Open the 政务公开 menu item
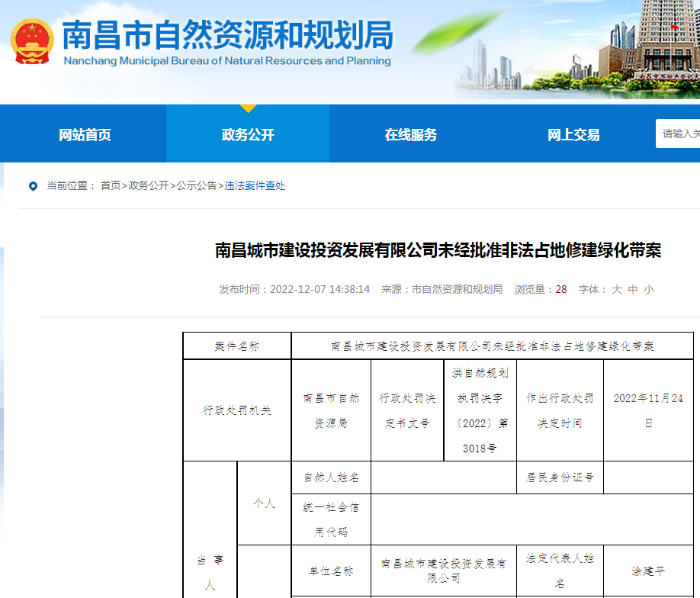The image size is (700, 598). tap(248, 134)
